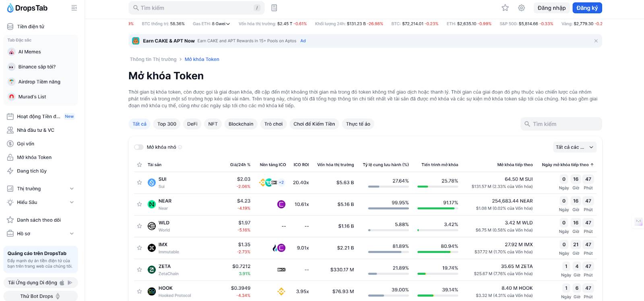Viewport: 644px width, 301px height.
Task: Open the calculator icon beside search
Action: (x=274, y=8)
